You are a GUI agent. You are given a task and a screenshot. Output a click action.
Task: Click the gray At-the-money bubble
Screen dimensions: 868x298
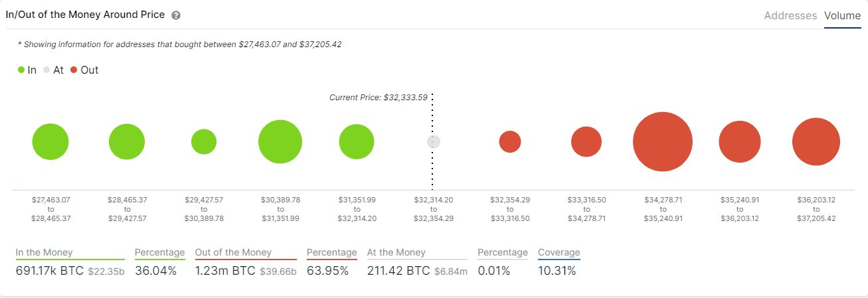click(434, 141)
